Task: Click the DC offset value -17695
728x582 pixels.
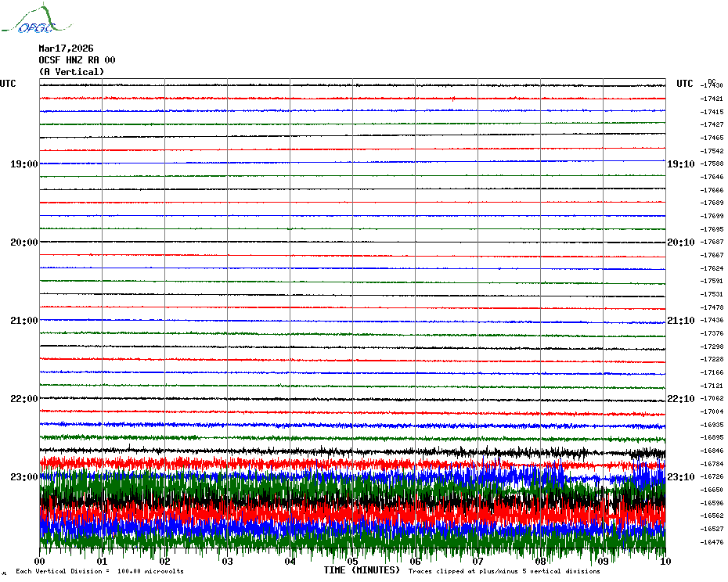Action: pos(712,229)
